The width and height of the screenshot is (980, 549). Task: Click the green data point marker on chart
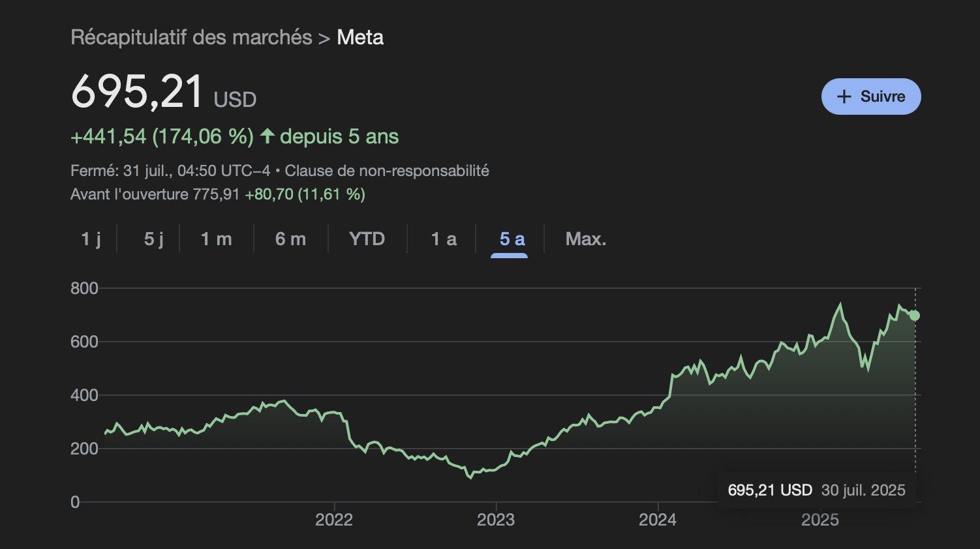[915, 316]
